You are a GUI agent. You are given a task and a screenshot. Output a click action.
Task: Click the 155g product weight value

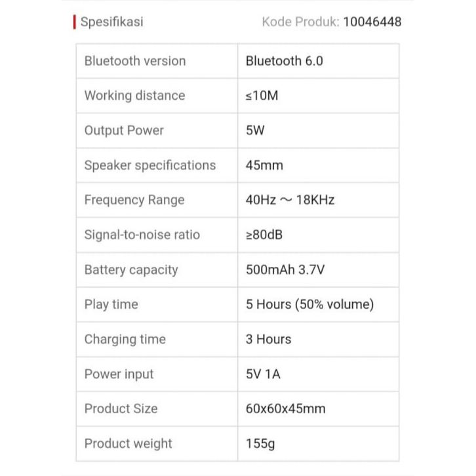coord(260,443)
